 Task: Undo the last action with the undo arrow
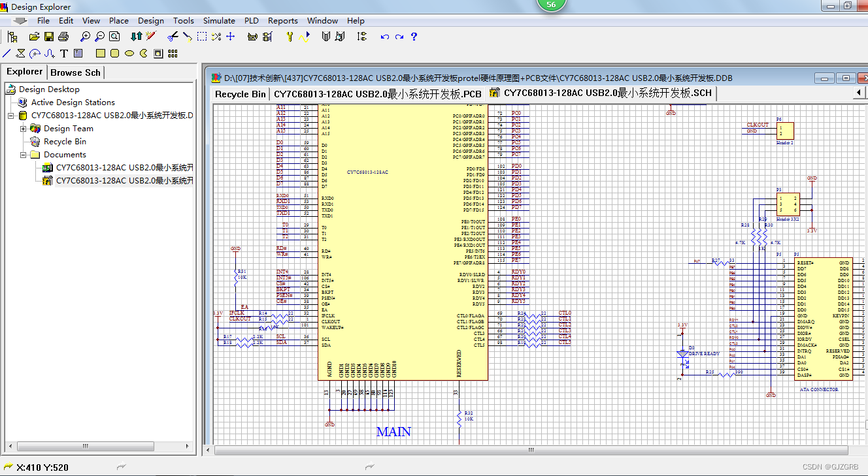(384, 37)
